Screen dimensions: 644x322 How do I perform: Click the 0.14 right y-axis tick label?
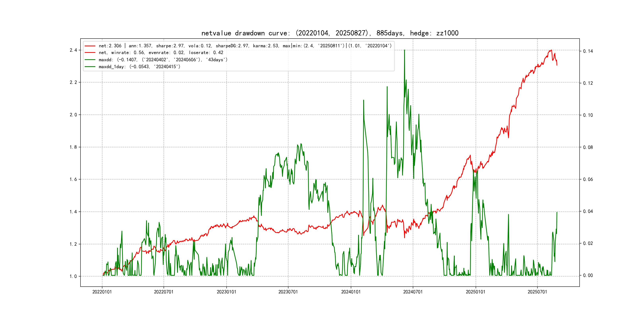pos(588,51)
